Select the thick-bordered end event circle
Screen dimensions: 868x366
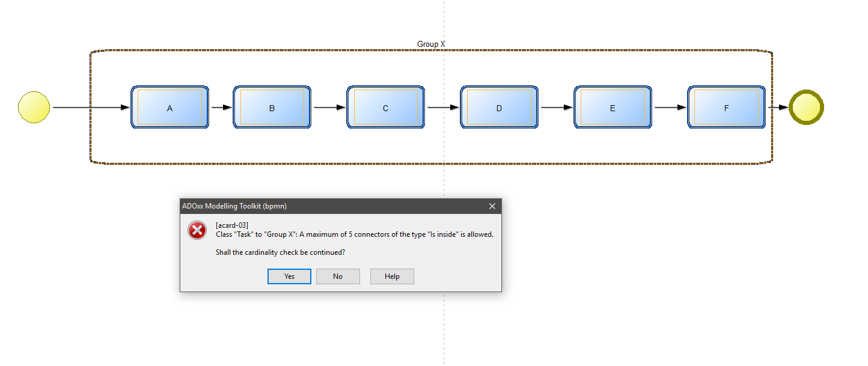tap(806, 108)
